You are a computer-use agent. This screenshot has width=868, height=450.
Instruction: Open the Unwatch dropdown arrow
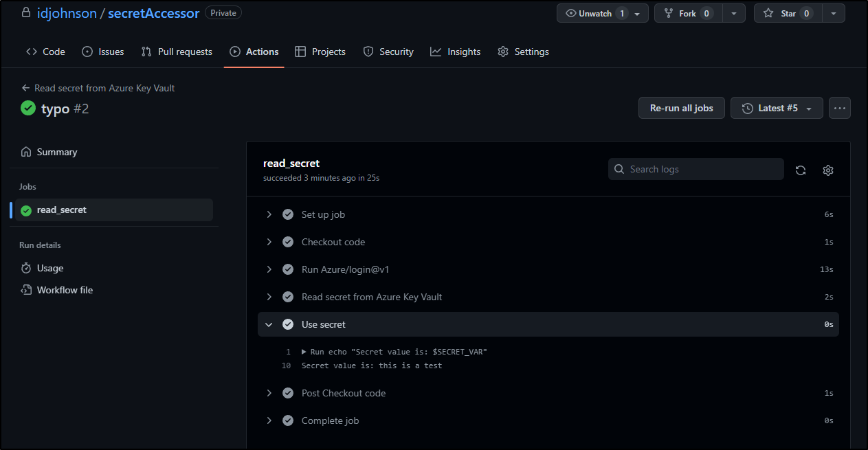[638, 13]
